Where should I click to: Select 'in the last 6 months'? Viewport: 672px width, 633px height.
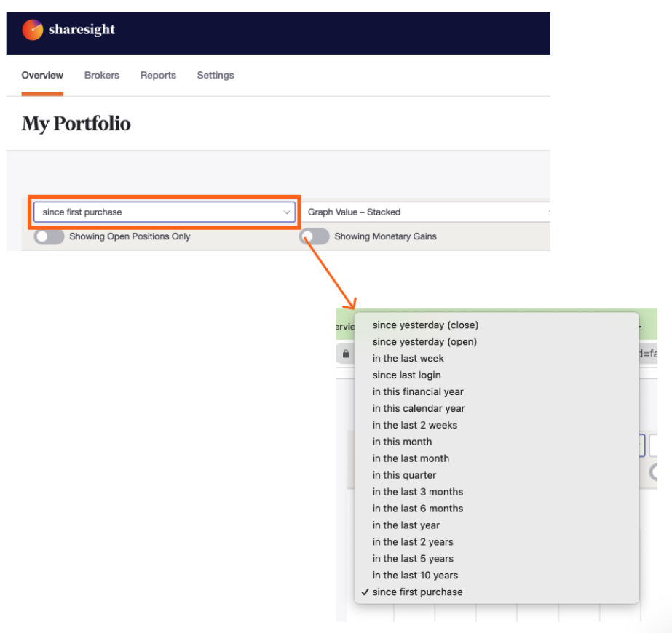point(497,509)
